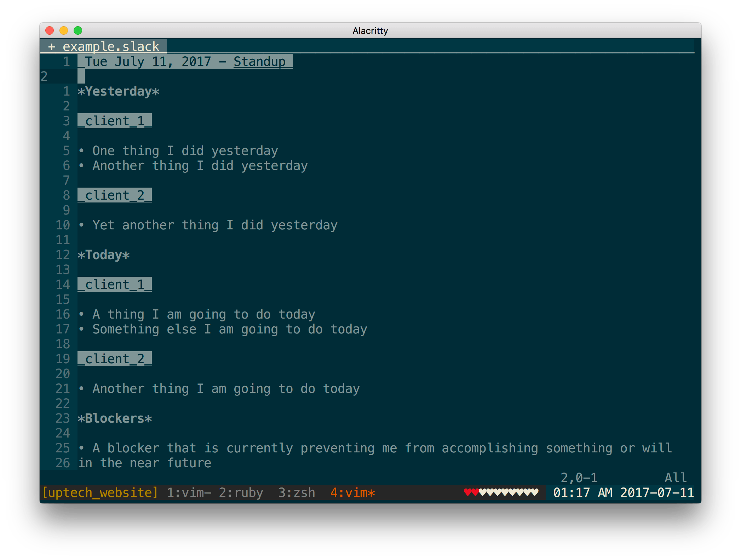Click client_2 label on line 19
Screen dimensions: 741x560
click(x=115, y=359)
